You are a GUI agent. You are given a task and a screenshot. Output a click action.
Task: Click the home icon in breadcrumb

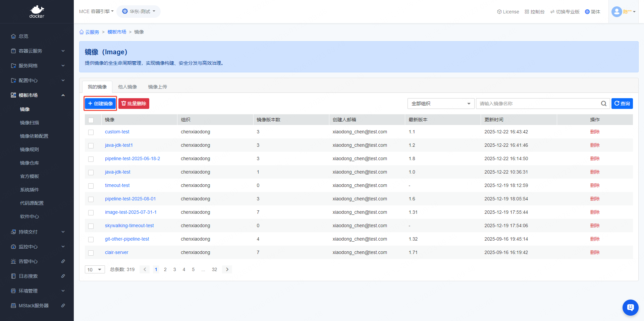[x=82, y=32]
